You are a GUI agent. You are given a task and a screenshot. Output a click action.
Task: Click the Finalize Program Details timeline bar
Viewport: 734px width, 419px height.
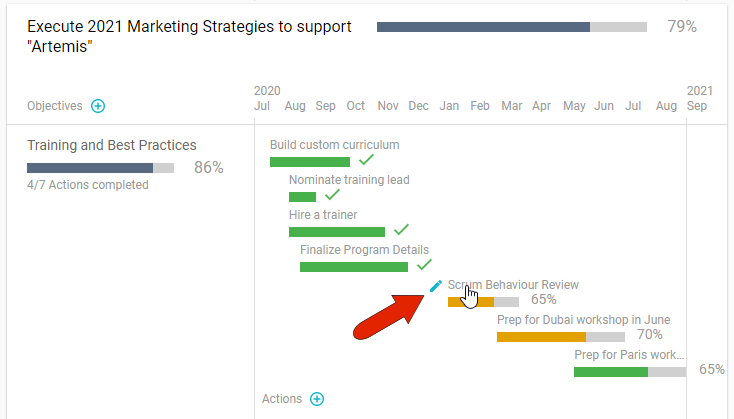(x=354, y=267)
